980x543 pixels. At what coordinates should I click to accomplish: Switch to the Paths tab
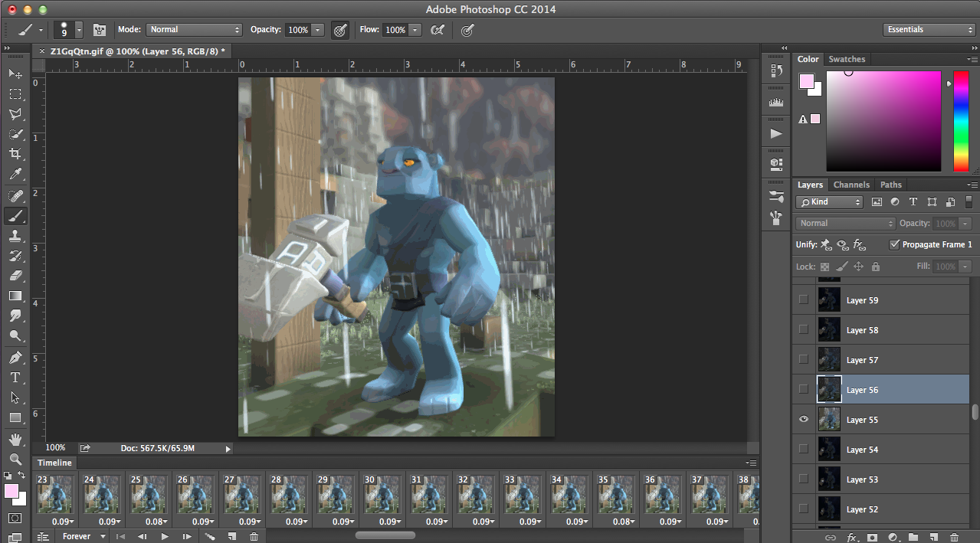click(890, 185)
